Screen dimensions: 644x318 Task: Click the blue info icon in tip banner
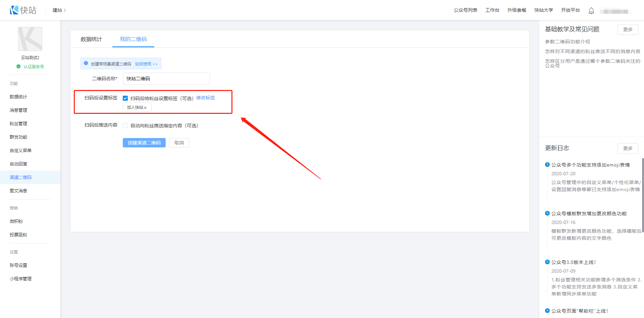(86, 63)
